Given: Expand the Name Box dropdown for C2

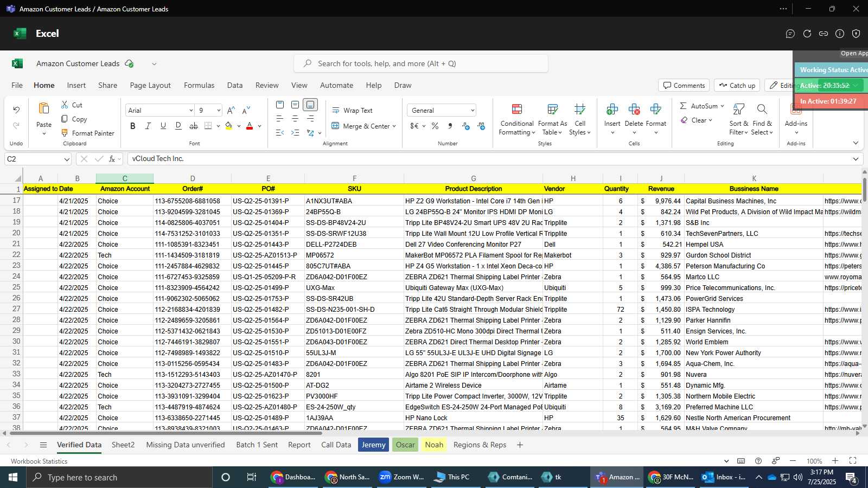Looking at the screenshot, I should (x=67, y=159).
